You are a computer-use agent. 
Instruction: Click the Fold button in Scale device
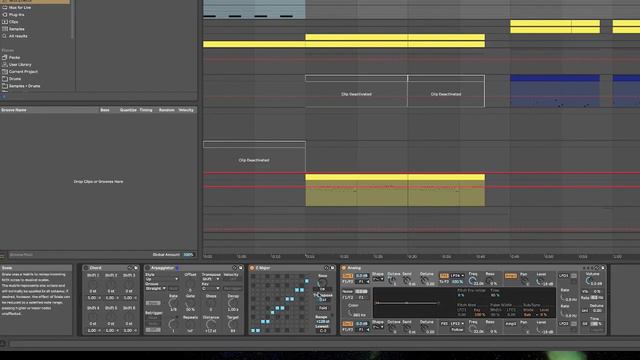coord(323,308)
